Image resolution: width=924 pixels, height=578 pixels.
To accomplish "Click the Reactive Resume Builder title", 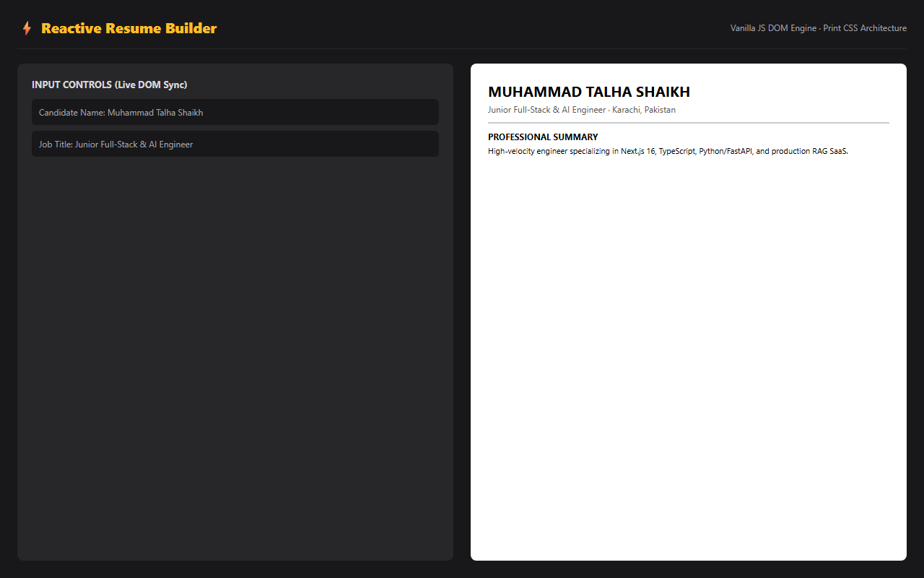I will (x=129, y=28).
